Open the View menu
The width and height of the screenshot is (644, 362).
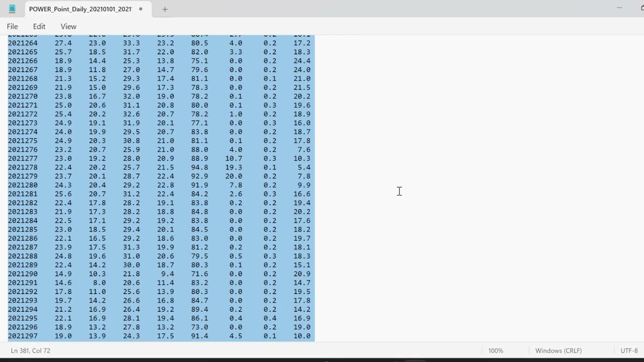pos(68,27)
